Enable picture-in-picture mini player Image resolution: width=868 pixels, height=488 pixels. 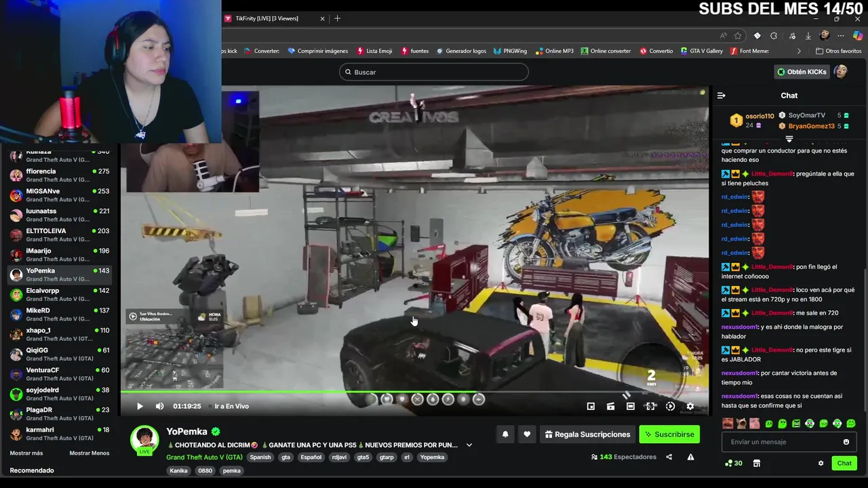[x=591, y=406]
